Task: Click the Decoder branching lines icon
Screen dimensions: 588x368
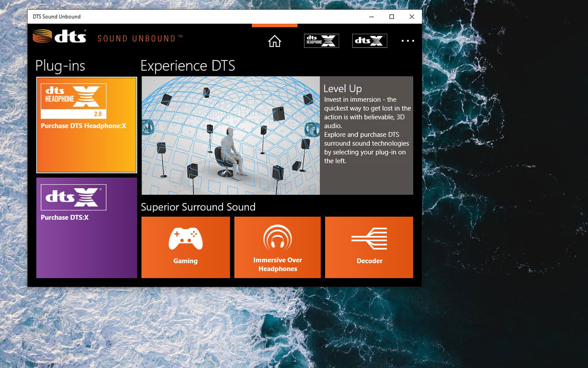Action: 369,238
